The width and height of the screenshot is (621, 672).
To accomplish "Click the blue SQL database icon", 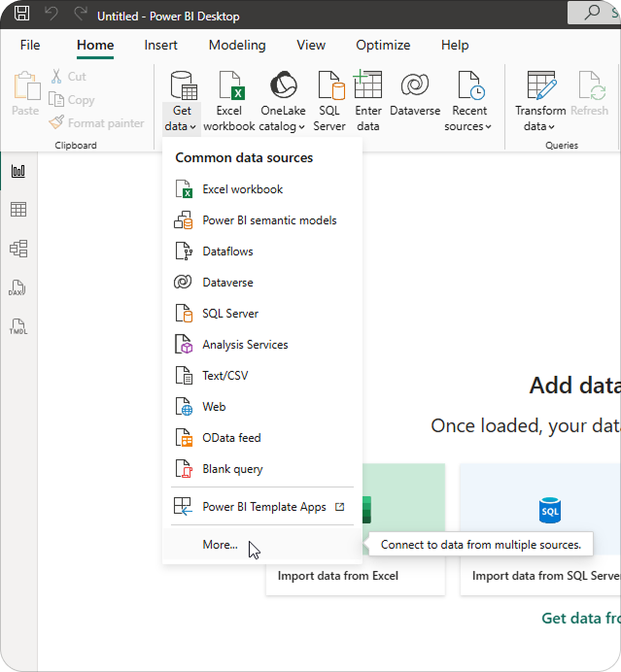I will pos(550,510).
